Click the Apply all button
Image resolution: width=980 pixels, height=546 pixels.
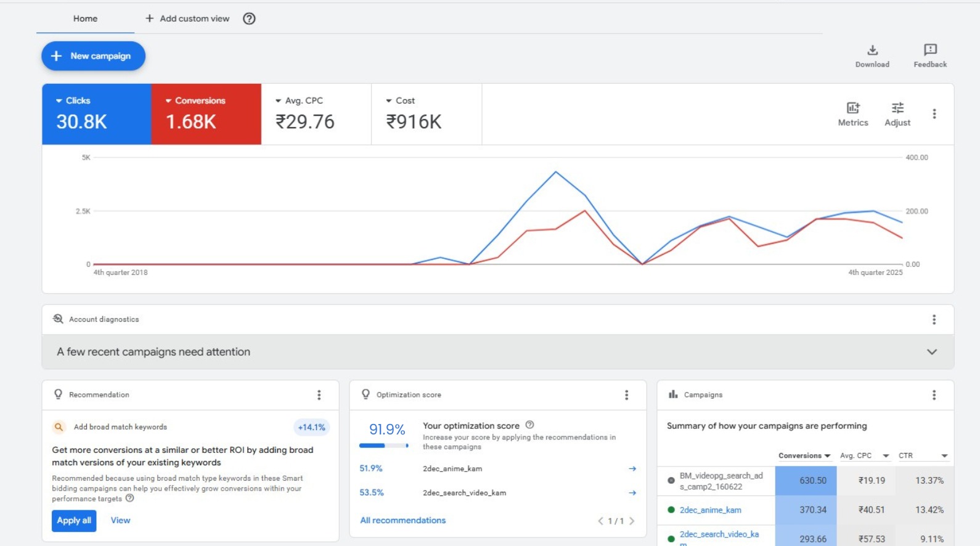74,521
